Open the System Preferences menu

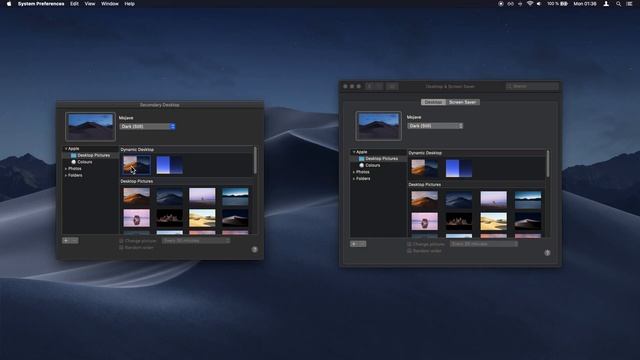point(41,4)
